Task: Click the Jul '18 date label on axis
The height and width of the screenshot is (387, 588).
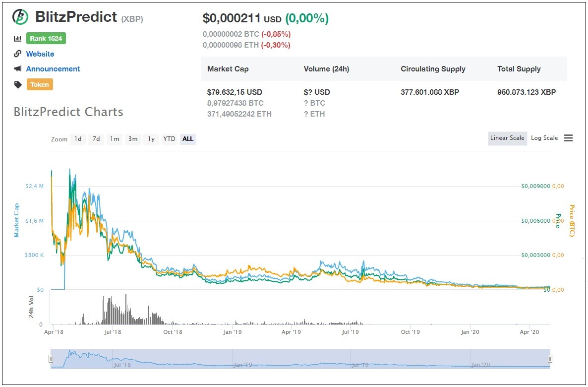Action: pyautogui.click(x=113, y=332)
